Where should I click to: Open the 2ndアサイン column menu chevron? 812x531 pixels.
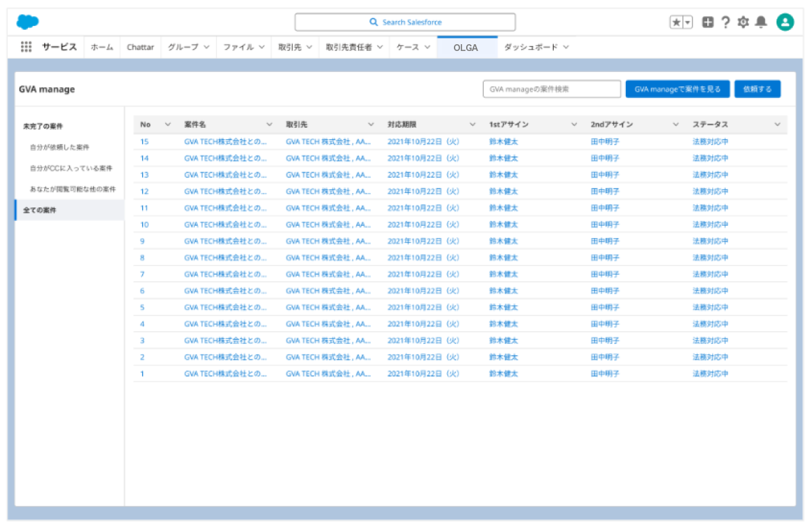676,124
